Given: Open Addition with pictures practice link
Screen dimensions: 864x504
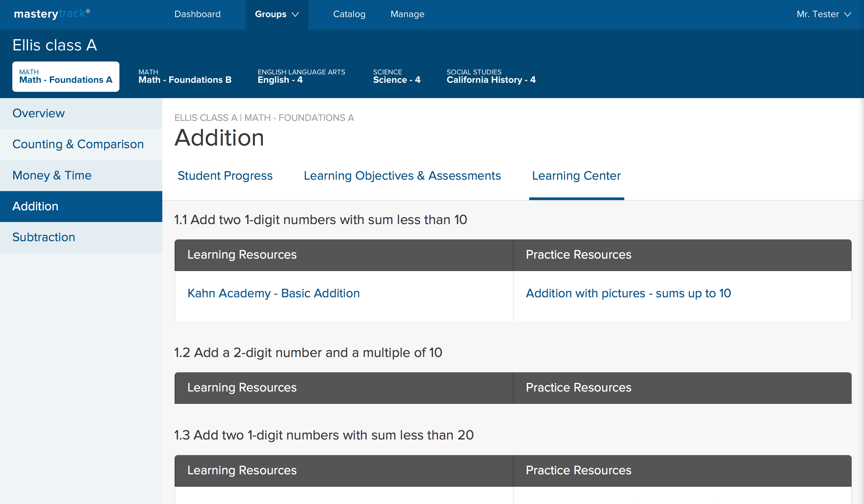Looking at the screenshot, I should [x=628, y=293].
